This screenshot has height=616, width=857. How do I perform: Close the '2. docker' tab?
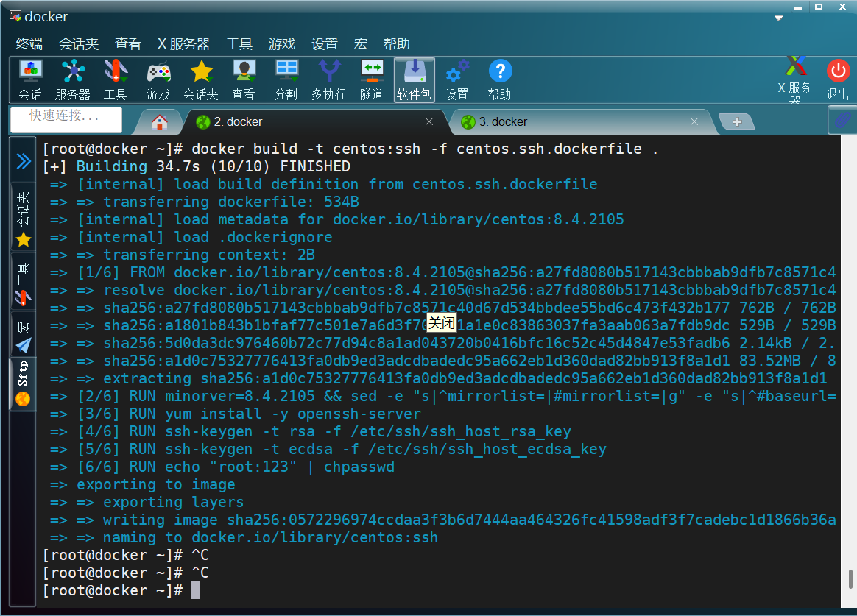[x=429, y=121]
